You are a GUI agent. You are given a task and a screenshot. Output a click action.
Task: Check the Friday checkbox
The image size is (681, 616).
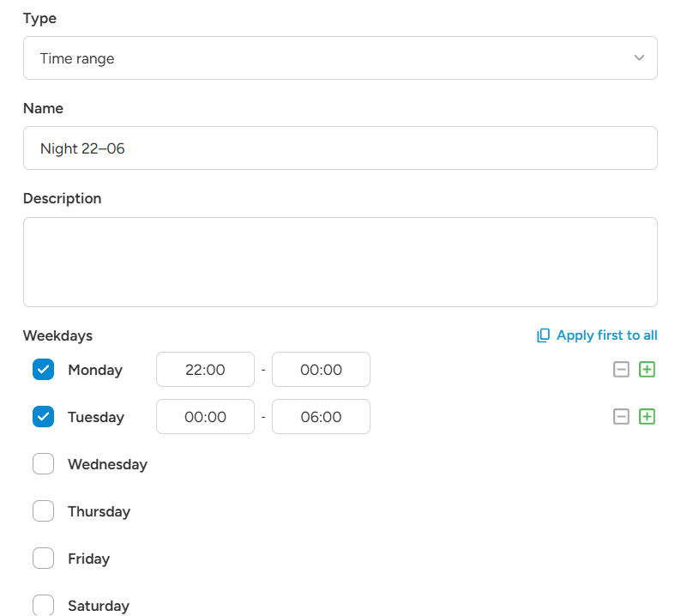[44, 559]
